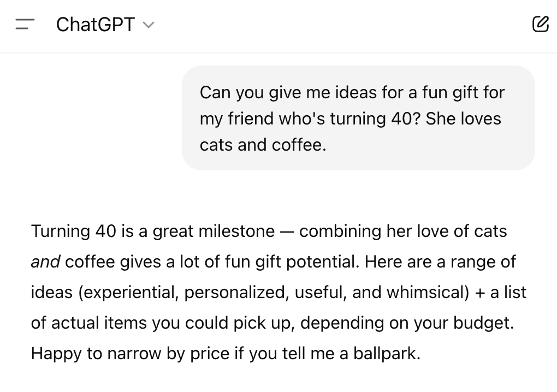557x392 pixels.
Task: Click the ChatGPT title in header
Action: pos(96,24)
